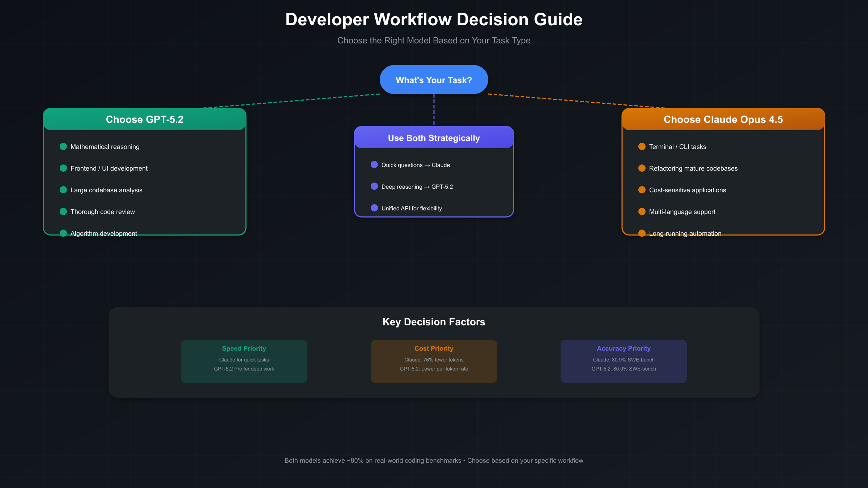Select the Large codebase analysis entry
This screenshot has width=868, height=488.
click(106, 190)
